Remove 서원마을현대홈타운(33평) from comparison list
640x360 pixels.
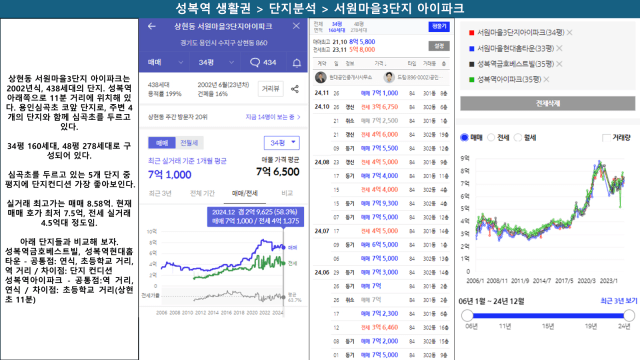click(x=559, y=48)
